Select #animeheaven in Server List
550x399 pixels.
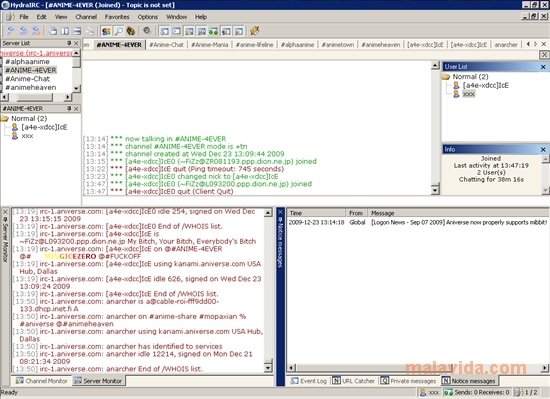tap(31, 88)
